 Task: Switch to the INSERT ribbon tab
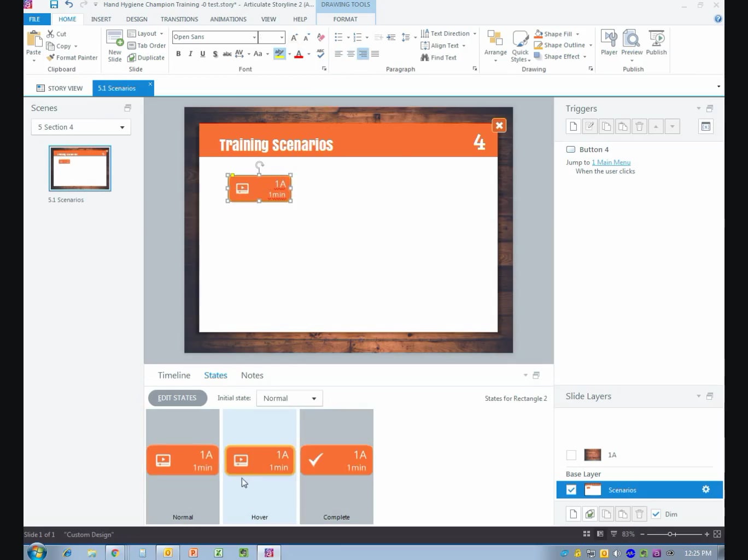point(101,19)
